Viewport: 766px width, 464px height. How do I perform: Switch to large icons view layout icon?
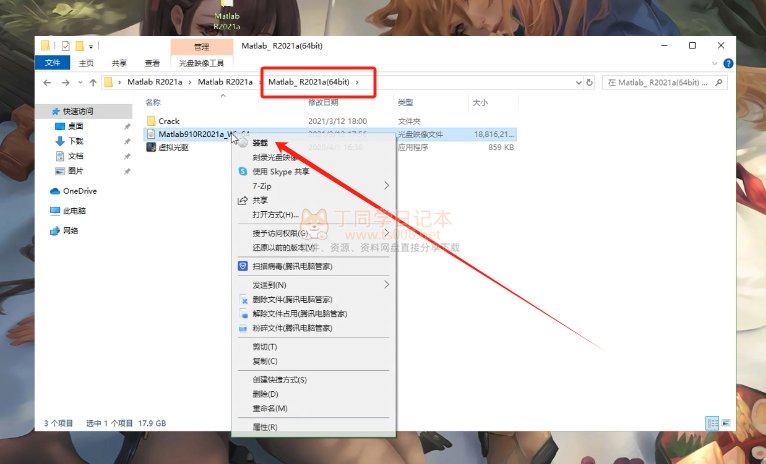725,423
